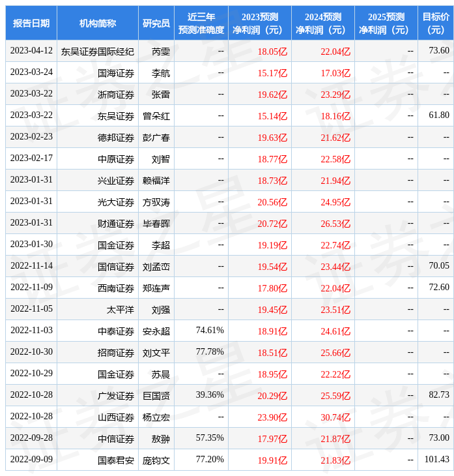Click researcher name 张雷

click(161, 95)
